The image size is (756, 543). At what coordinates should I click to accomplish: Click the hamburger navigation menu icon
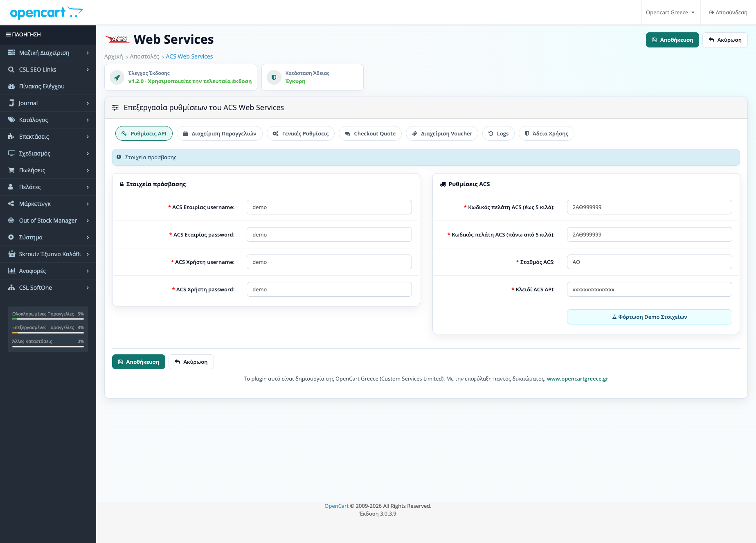(8, 35)
